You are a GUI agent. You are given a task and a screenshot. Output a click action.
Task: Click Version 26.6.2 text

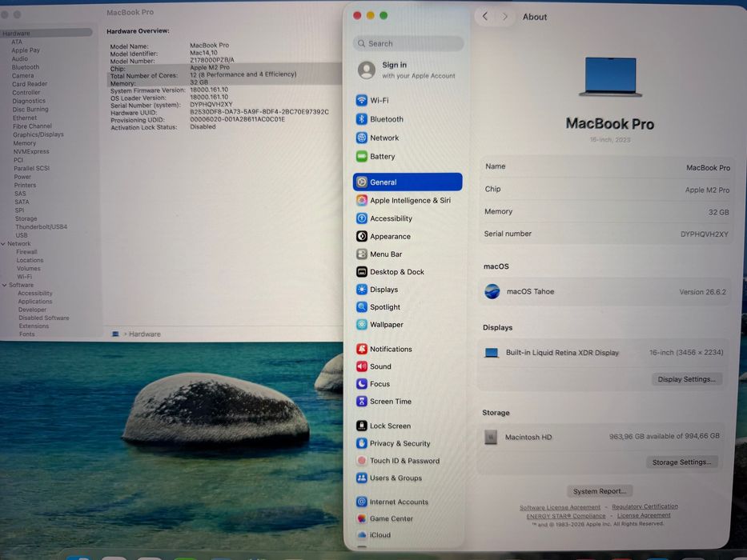point(703,292)
